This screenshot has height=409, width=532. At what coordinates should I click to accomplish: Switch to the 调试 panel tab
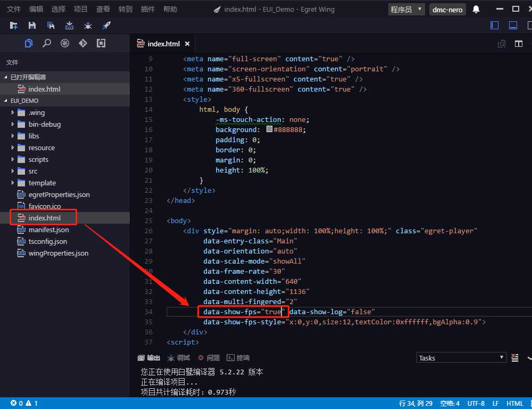[179, 358]
